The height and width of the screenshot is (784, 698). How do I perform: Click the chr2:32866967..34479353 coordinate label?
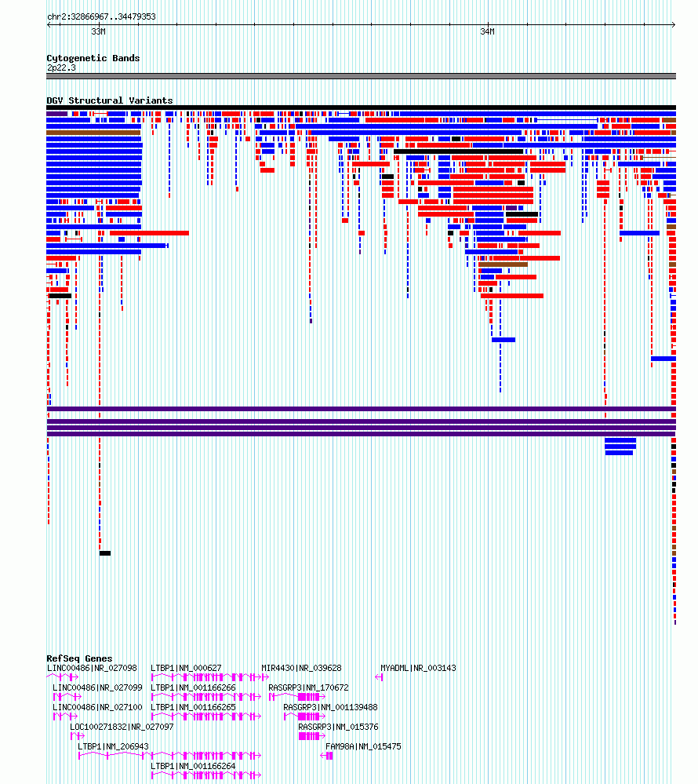point(101,16)
